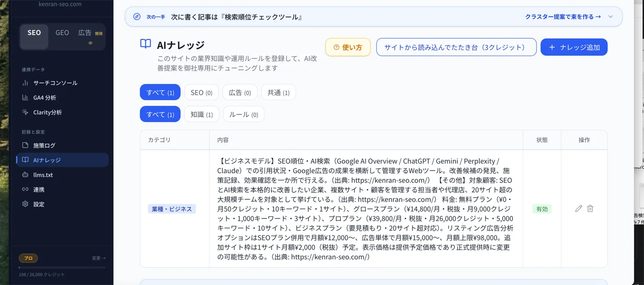Image resolution: width=644 pixels, height=285 pixels.
Task: Click the ナレッジ追加 button
Action: point(574,47)
